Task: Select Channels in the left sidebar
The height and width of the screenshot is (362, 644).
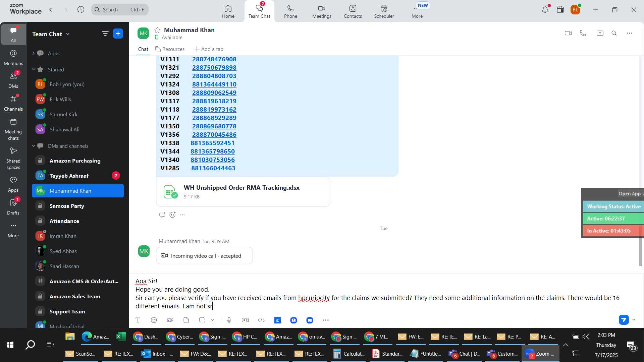Action: coord(13,103)
